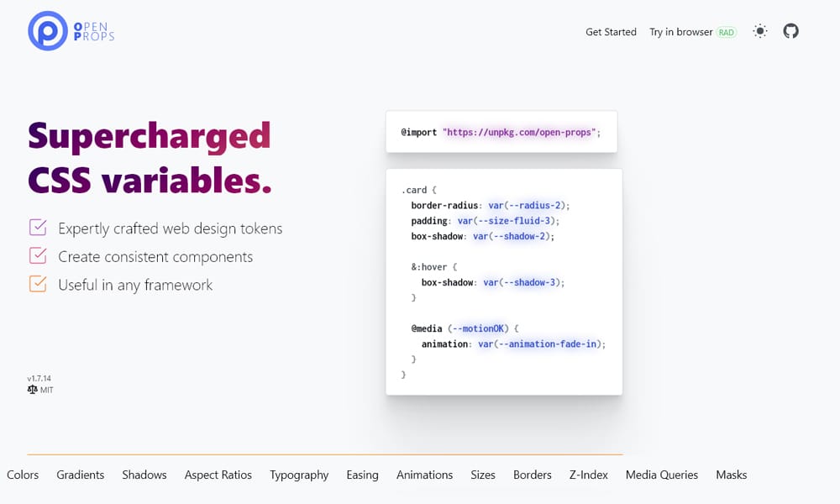Click the Open Props logo icon
Screen dimensions: 840x504
click(48, 31)
